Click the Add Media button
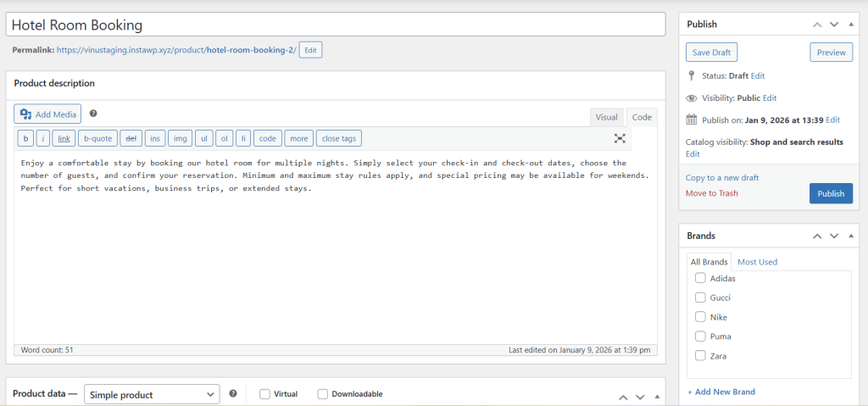 click(x=47, y=114)
